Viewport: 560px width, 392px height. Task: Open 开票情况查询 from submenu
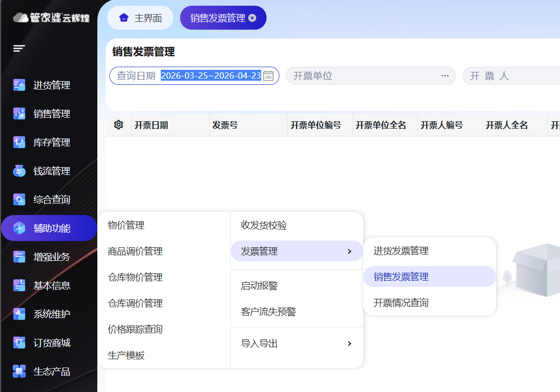click(x=401, y=302)
